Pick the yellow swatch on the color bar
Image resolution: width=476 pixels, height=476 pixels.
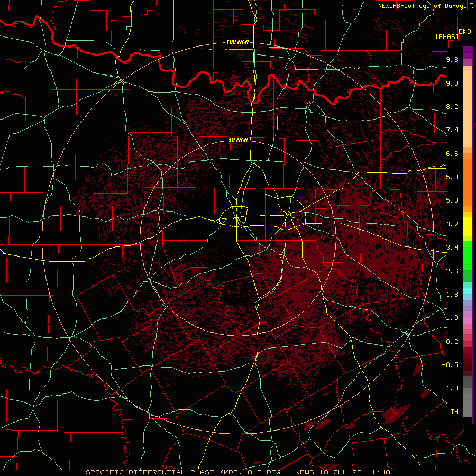pos(467,226)
